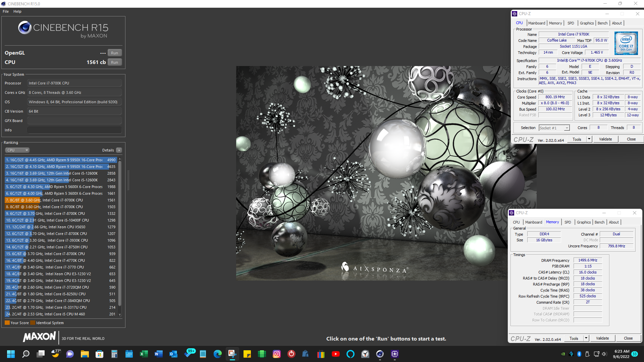Select ranking row 16 Core i7-4770K
The height and width of the screenshot is (362, 644).
click(61, 260)
